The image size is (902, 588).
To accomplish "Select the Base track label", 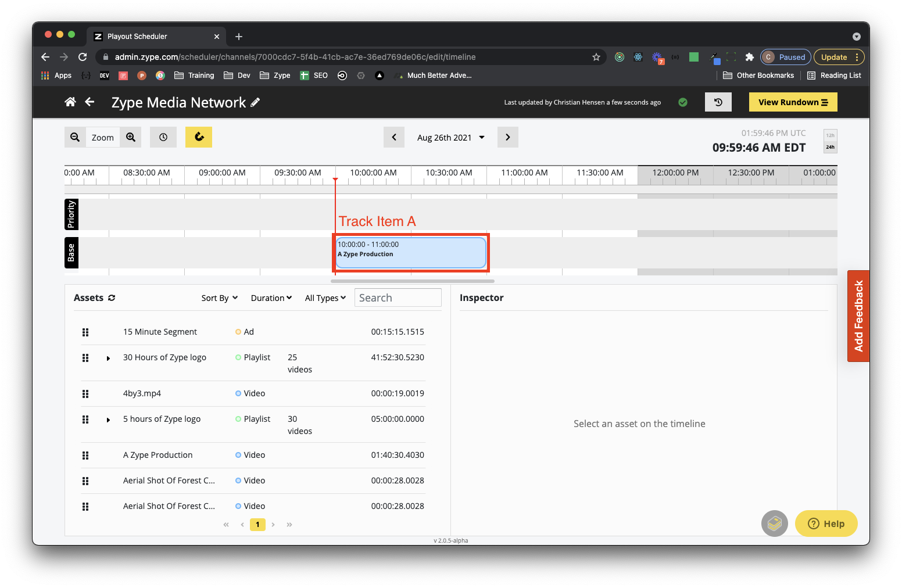I will point(71,253).
